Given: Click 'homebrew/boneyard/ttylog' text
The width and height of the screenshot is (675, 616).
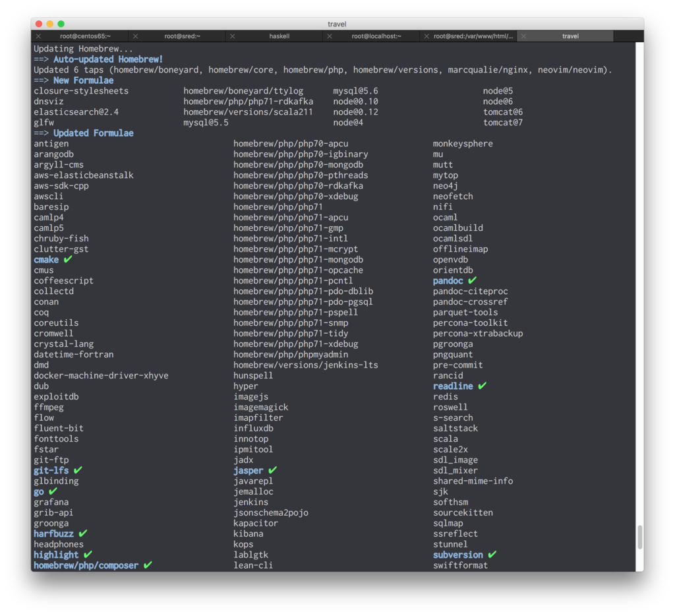Looking at the screenshot, I should 243,91.
